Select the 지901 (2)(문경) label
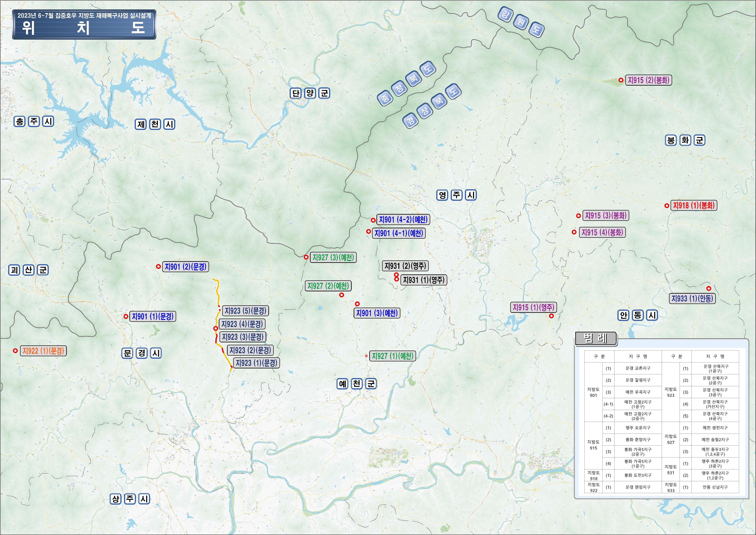The height and width of the screenshot is (535, 756). pyautogui.click(x=186, y=267)
